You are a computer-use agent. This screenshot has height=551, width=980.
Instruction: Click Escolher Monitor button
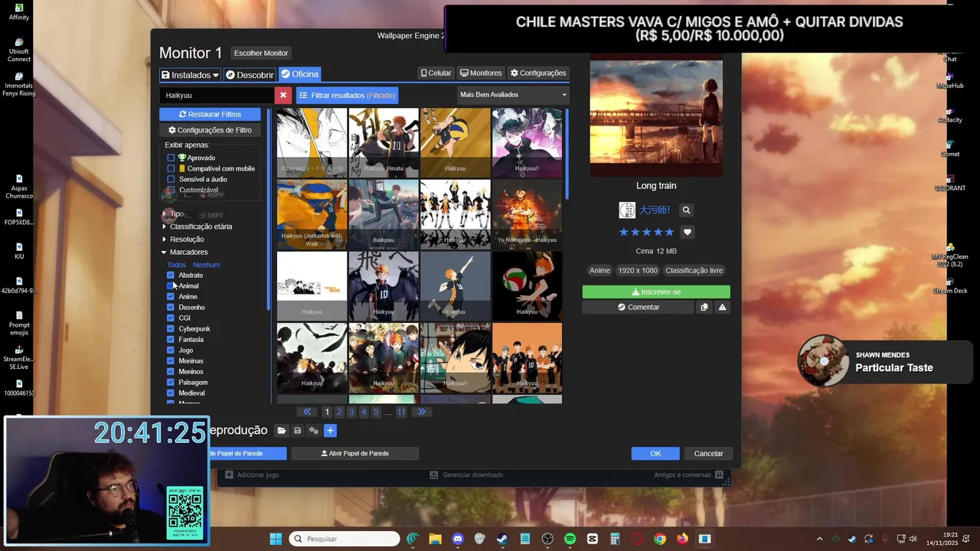(261, 53)
